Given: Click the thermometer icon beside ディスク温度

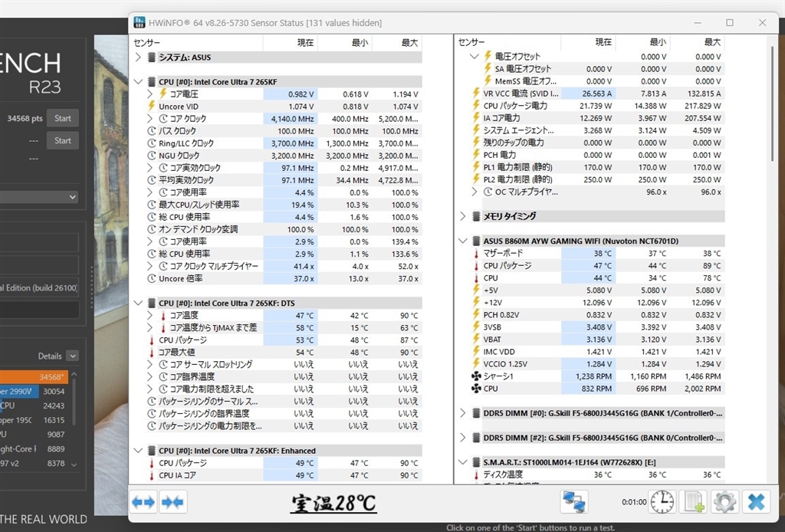Looking at the screenshot, I should [x=476, y=475].
